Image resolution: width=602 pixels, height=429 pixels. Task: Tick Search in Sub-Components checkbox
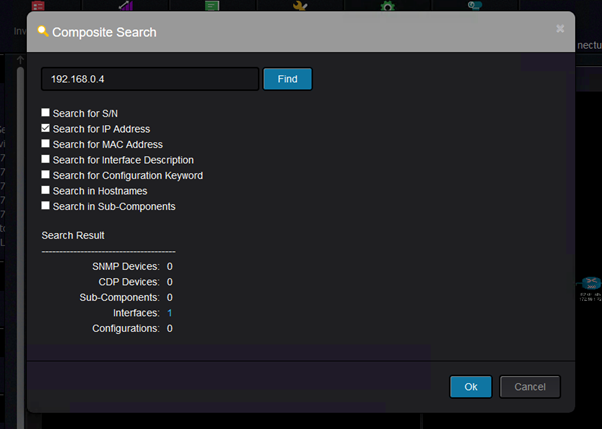click(x=45, y=205)
